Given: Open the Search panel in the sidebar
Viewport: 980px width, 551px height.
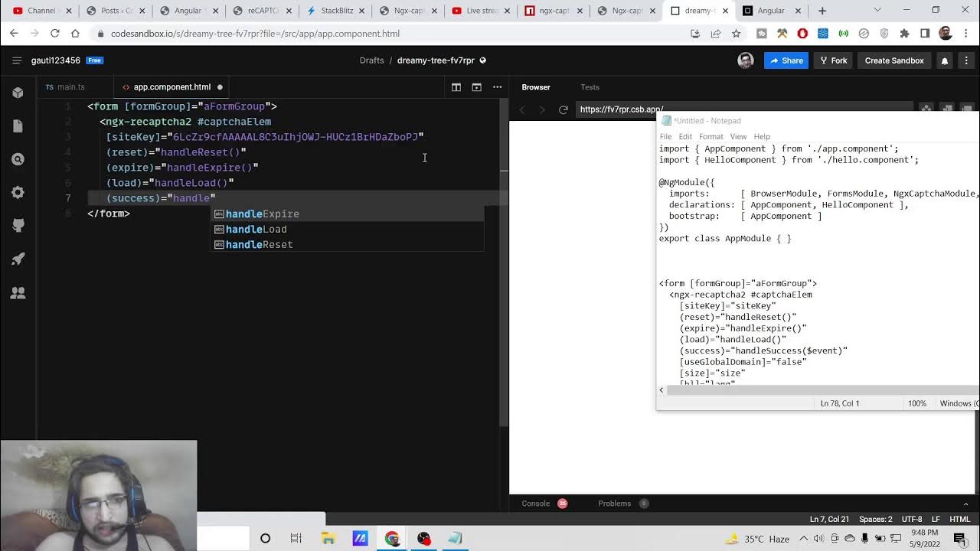Looking at the screenshot, I should 18,159.
